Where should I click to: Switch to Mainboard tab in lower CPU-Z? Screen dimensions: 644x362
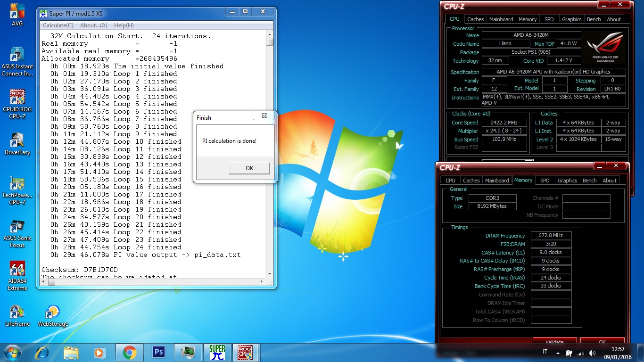click(497, 181)
